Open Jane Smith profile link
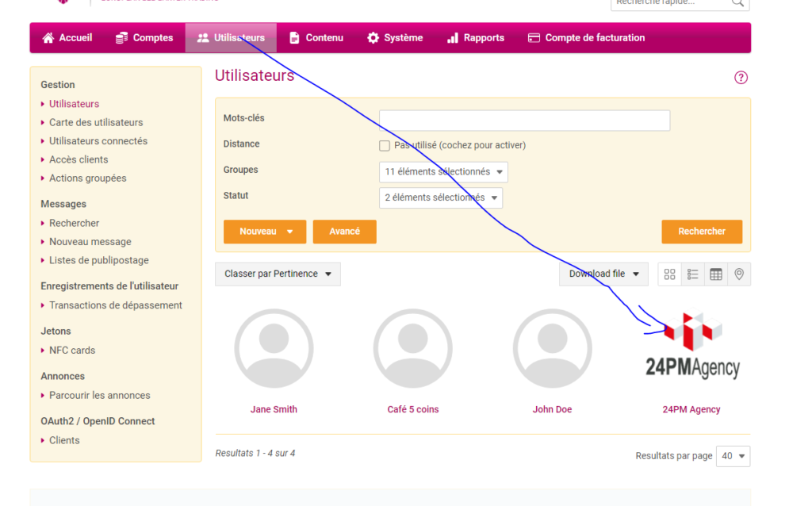Image resolution: width=812 pixels, height=506 pixels. pos(274,409)
